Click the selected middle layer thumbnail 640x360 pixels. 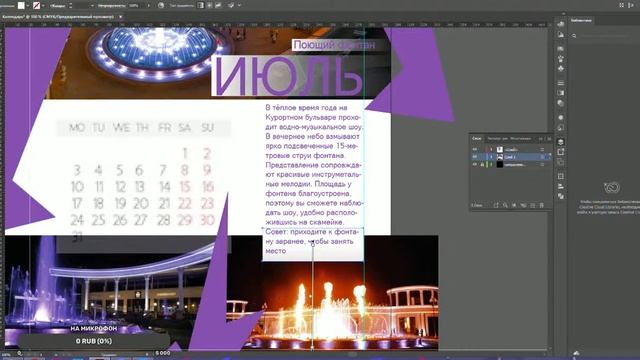500,157
